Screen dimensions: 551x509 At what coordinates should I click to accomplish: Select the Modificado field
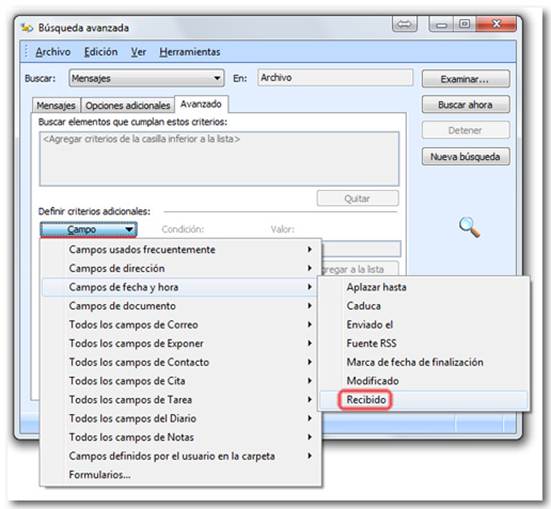pyautogui.click(x=423, y=381)
